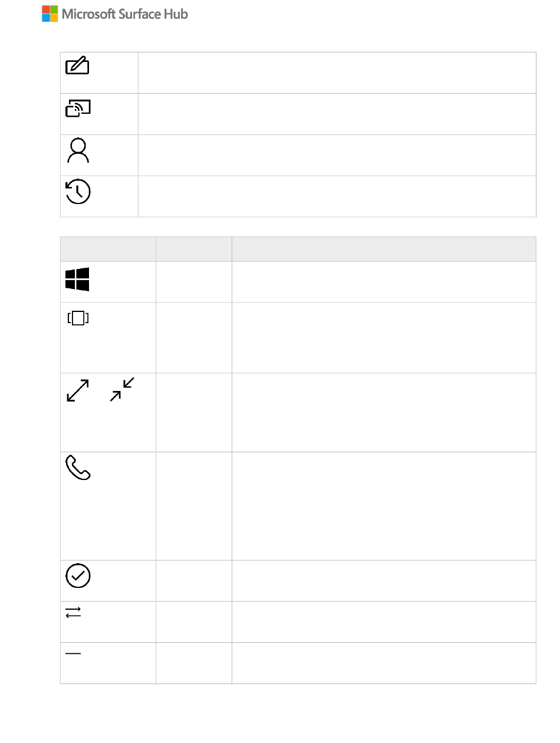The width and height of the screenshot is (560, 743).
Task: Click the narrow middle cell in checkmark row
Action: click(193, 580)
